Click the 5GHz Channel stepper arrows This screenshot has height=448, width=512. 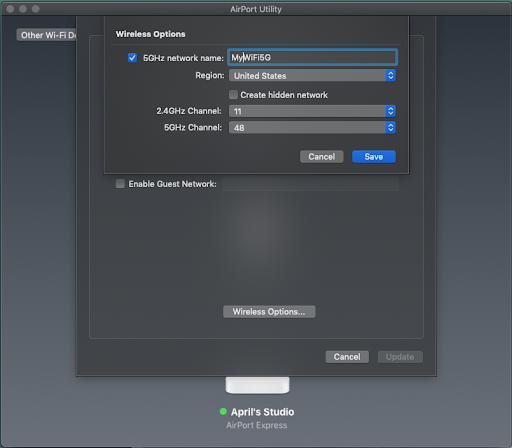(391, 128)
